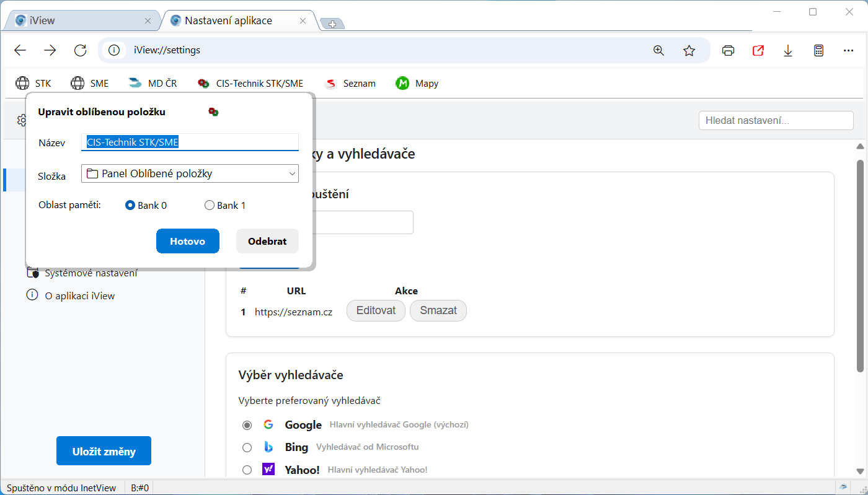Open the Mapy bookmark
The image size is (868, 495).
[417, 83]
